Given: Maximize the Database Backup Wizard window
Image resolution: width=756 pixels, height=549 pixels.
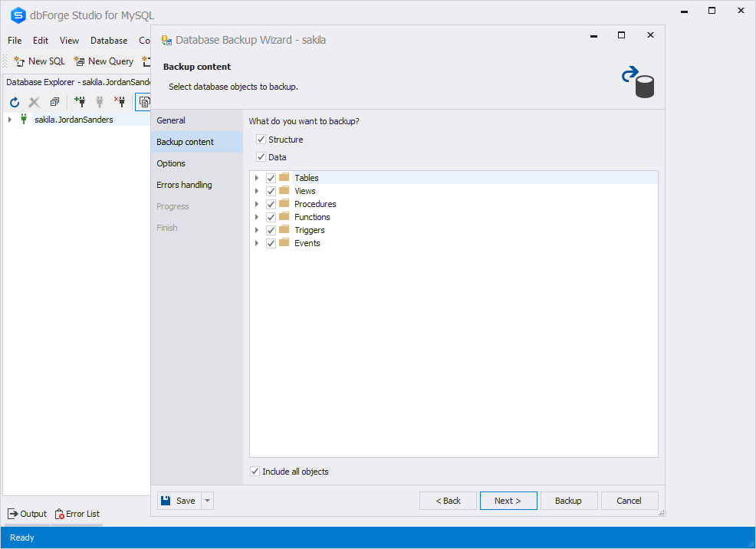Looking at the screenshot, I should point(622,35).
